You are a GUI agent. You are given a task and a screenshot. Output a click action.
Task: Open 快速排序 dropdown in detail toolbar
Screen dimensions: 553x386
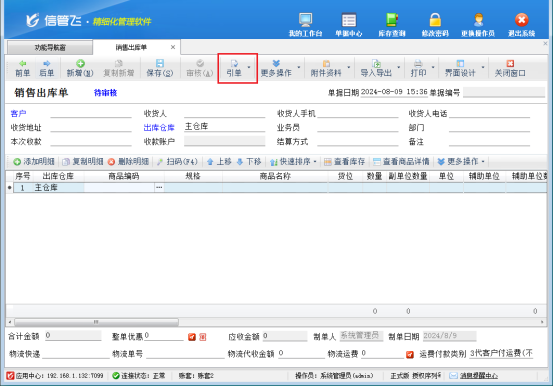click(x=293, y=162)
